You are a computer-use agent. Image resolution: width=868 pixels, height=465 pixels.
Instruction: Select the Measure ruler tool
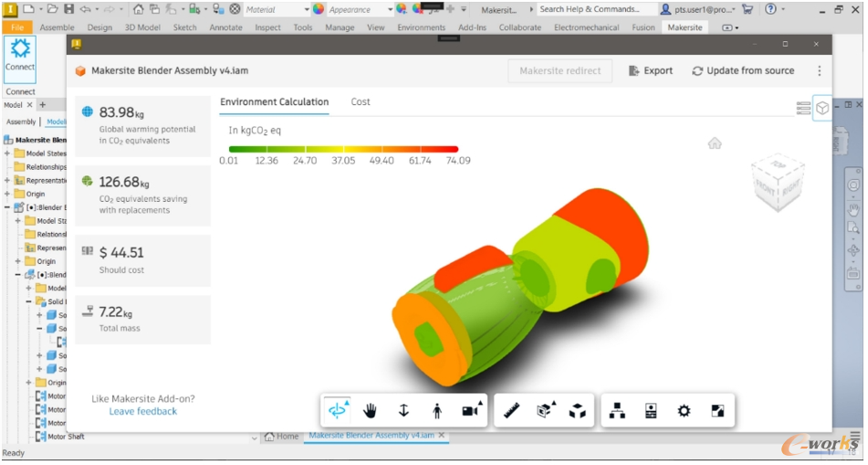click(x=512, y=411)
